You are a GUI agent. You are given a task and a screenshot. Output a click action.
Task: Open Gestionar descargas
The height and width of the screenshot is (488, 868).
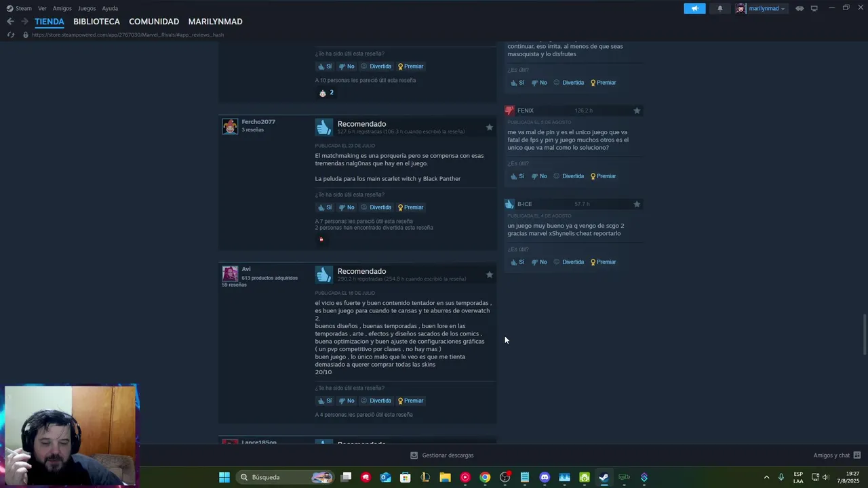pyautogui.click(x=442, y=455)
